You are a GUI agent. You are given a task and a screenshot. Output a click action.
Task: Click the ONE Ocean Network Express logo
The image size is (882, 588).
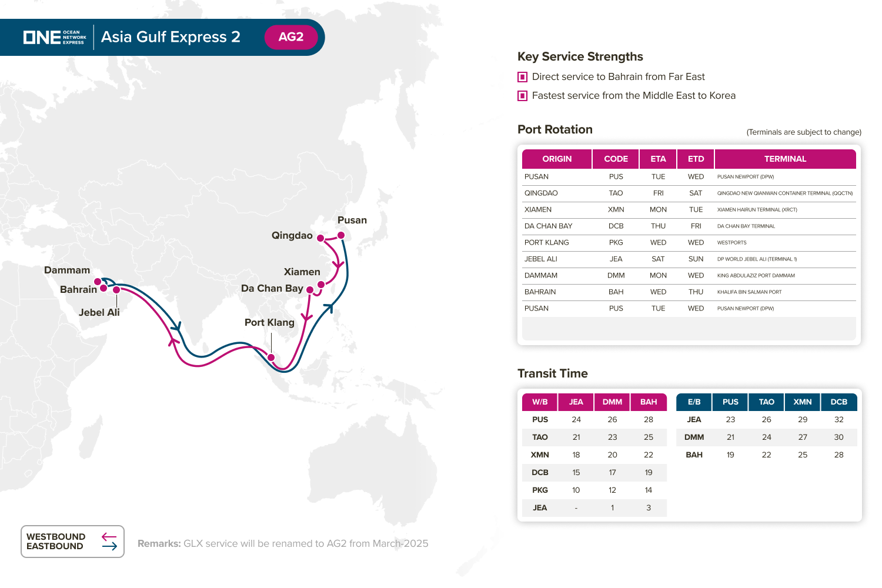(55, 37)
